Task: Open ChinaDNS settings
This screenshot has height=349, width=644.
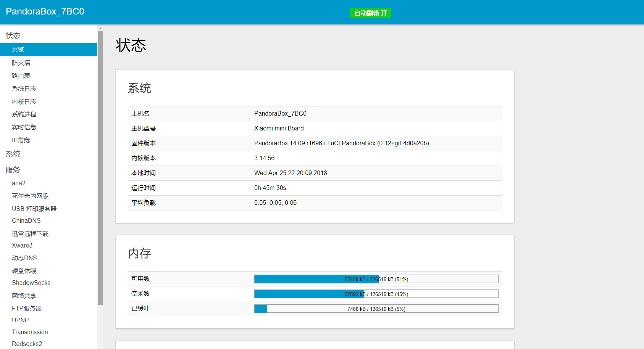Action: click(x=26, y=220)
